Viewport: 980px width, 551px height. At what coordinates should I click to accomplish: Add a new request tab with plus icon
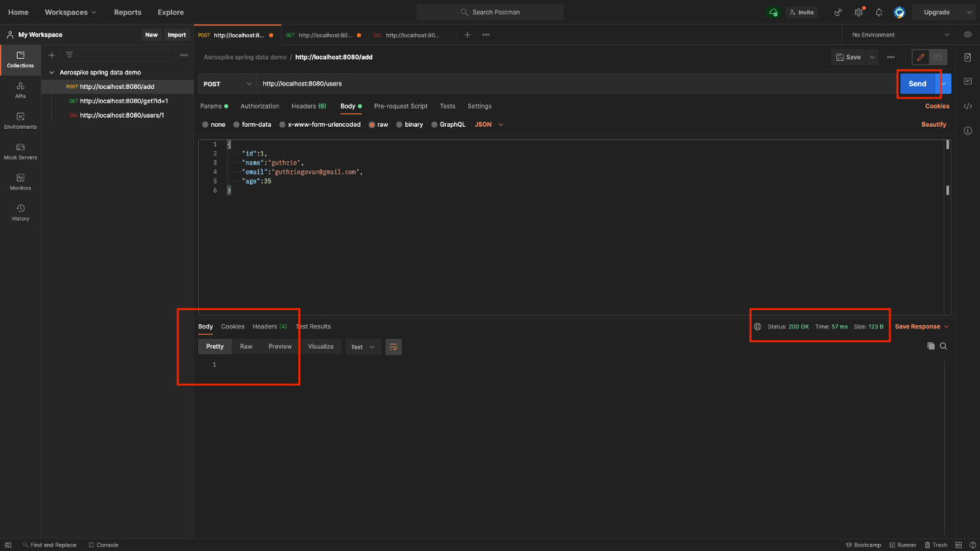click(468, 34)
